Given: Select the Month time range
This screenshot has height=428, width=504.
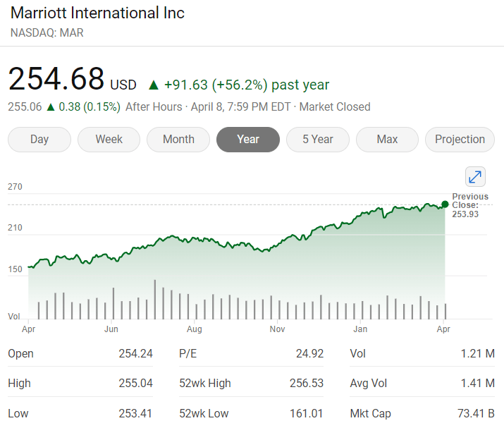Looking at the screenshot, I should (178, 140).
